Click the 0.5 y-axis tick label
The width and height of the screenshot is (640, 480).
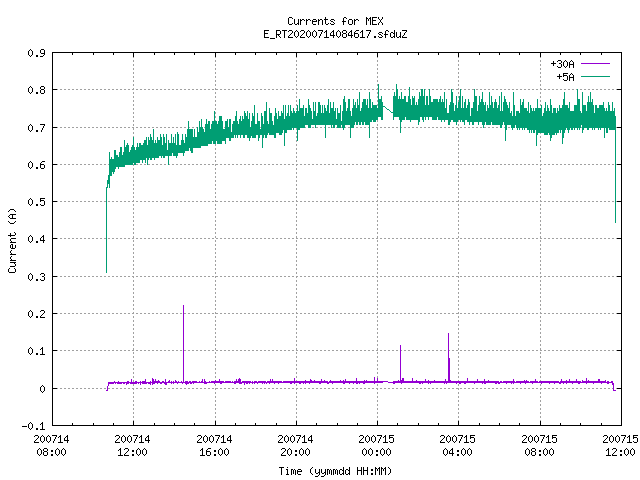(x=36, y=202)
